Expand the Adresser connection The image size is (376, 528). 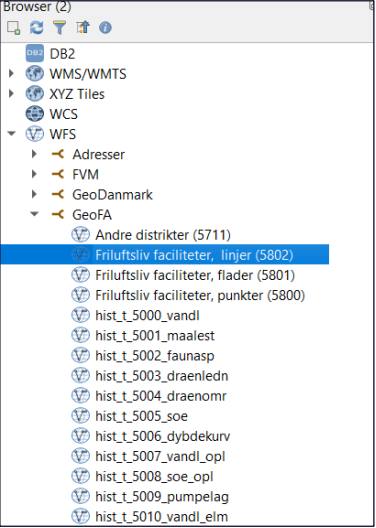pos(34,154)
